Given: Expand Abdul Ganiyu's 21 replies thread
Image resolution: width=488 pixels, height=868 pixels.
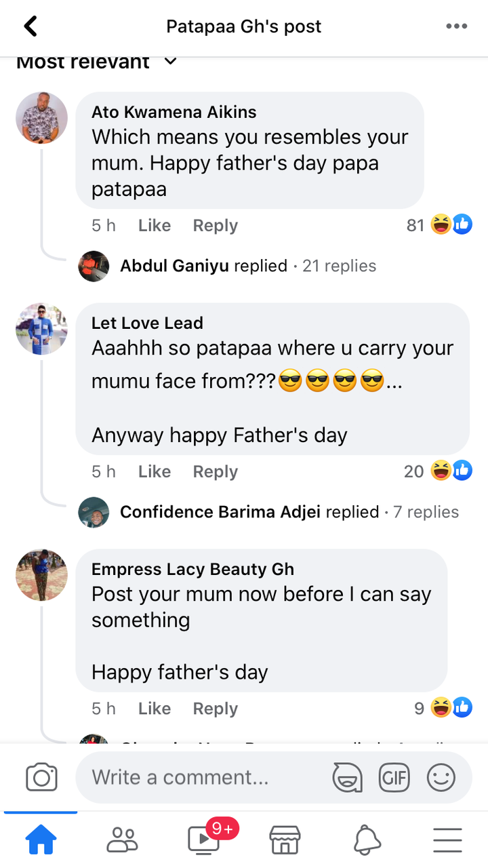Looking at the screenshot, I should tap(247, 266).
